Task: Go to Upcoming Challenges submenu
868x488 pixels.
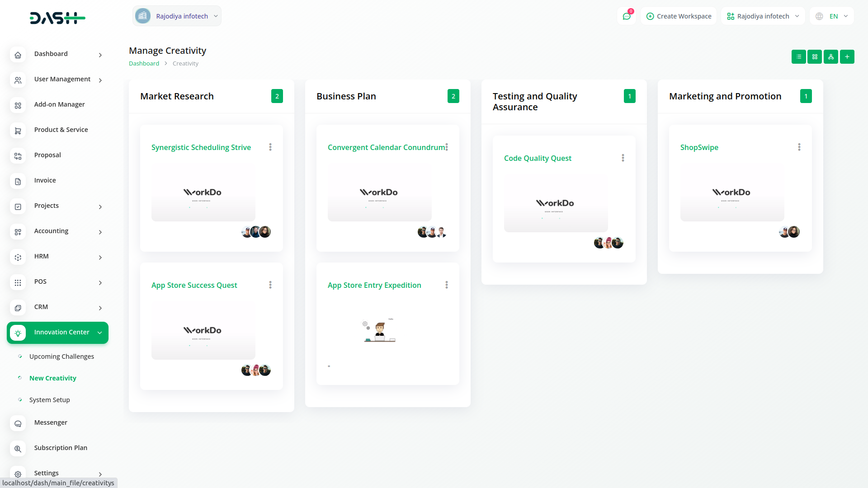Action: pos(61,357)
